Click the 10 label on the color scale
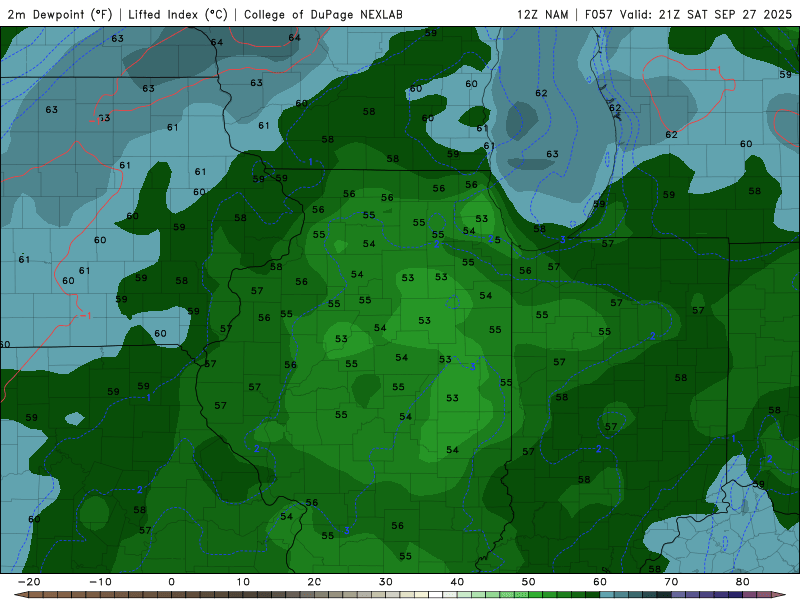 click(x=243, y=582)
